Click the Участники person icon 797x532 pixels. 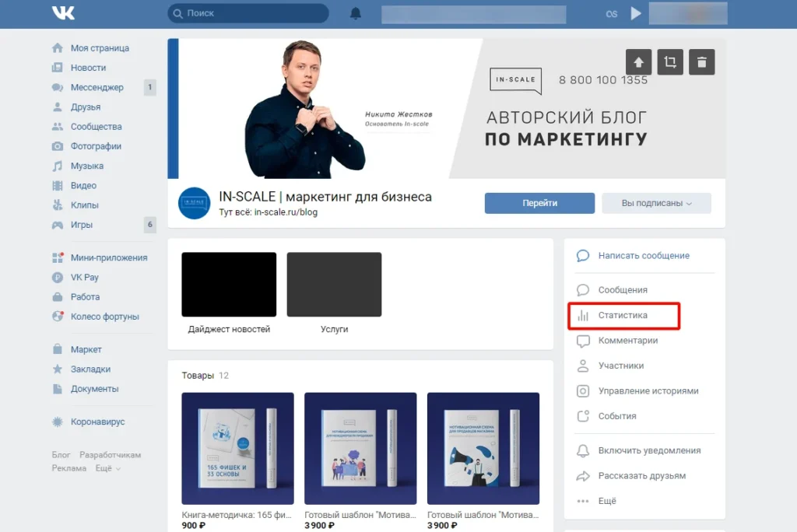click(583, 366)
